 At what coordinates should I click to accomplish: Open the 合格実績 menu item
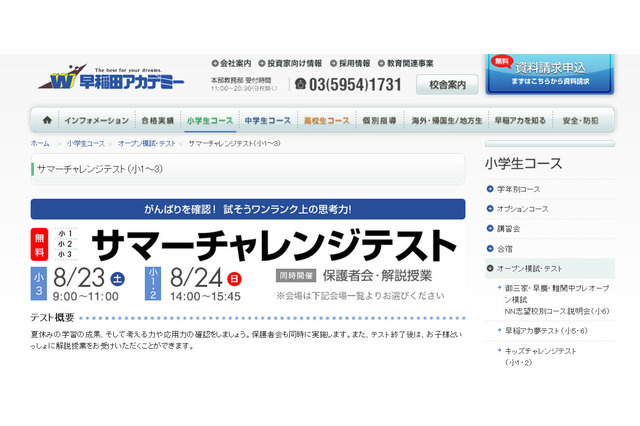(158, 120)
